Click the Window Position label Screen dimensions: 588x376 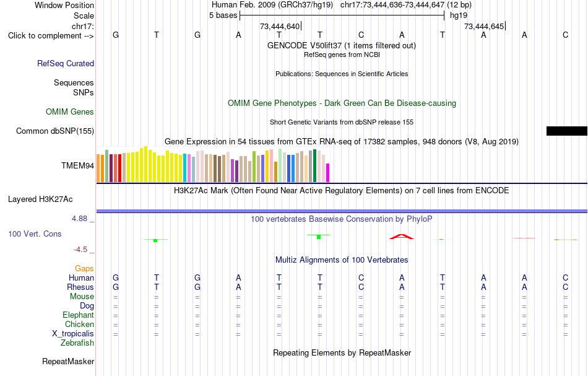tap(64, 5)
